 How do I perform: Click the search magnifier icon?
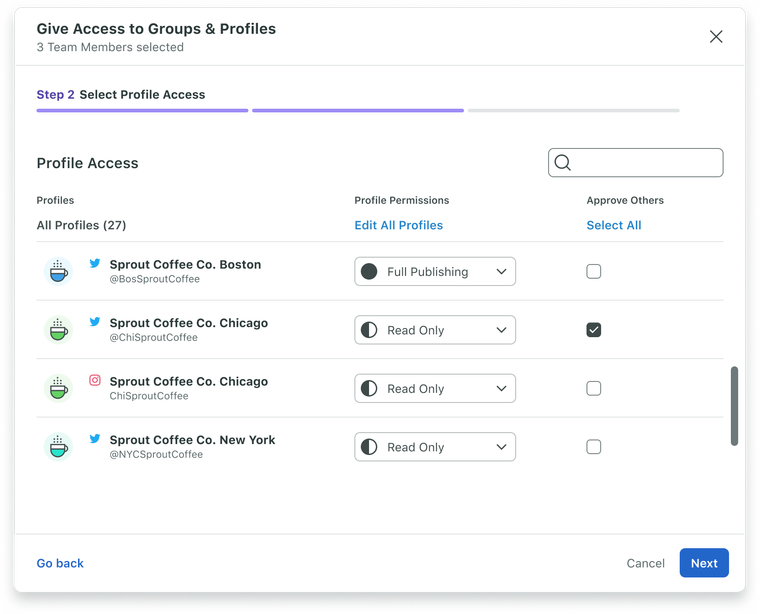[562, 163]
